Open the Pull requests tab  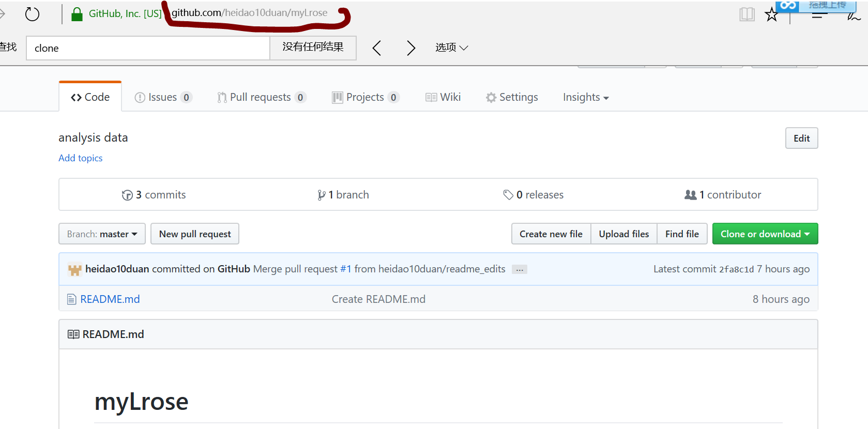[x=262, y=97]
